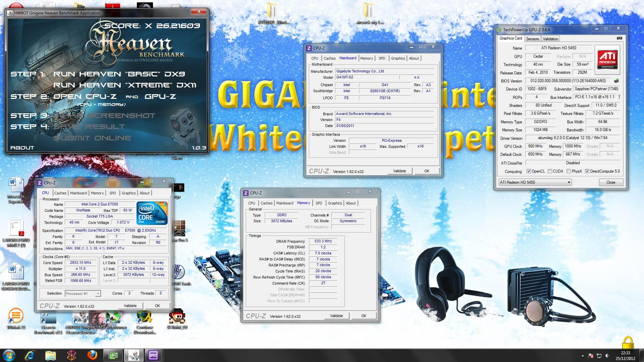The width and height of the screenshot is (644, 362).
Task: Open Memory tab in processor CPU-Z window
Action: coord(97,193)
